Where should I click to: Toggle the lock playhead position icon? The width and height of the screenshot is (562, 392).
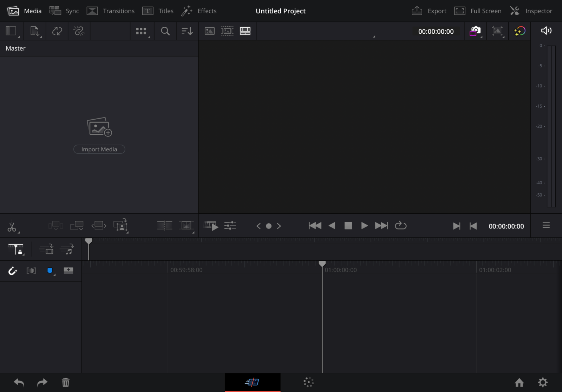point(16,249)
